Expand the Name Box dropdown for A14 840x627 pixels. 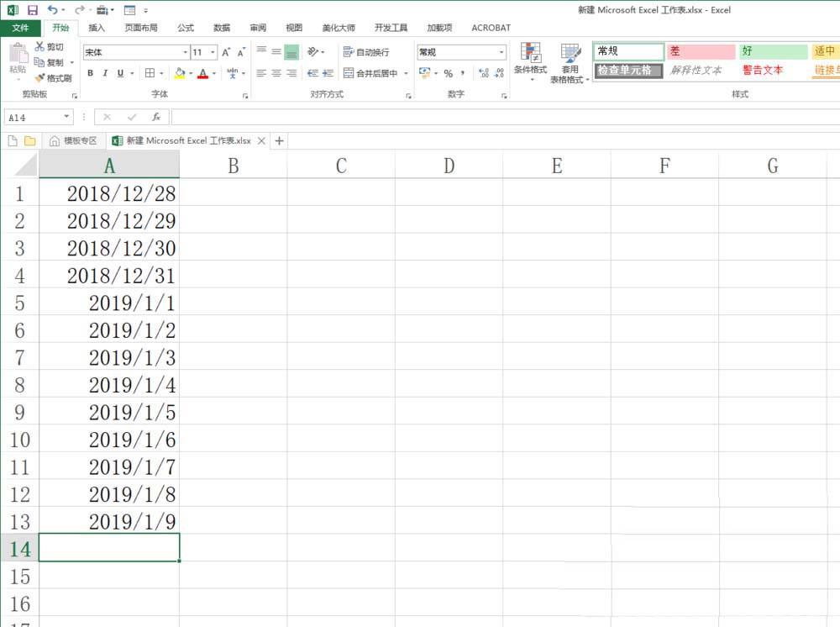click(67, 118)
